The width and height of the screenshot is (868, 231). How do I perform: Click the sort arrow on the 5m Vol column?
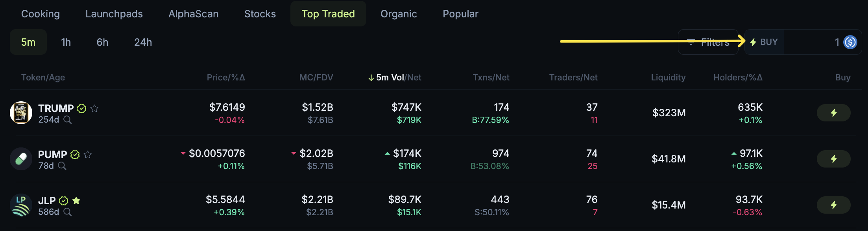[370, 77]
